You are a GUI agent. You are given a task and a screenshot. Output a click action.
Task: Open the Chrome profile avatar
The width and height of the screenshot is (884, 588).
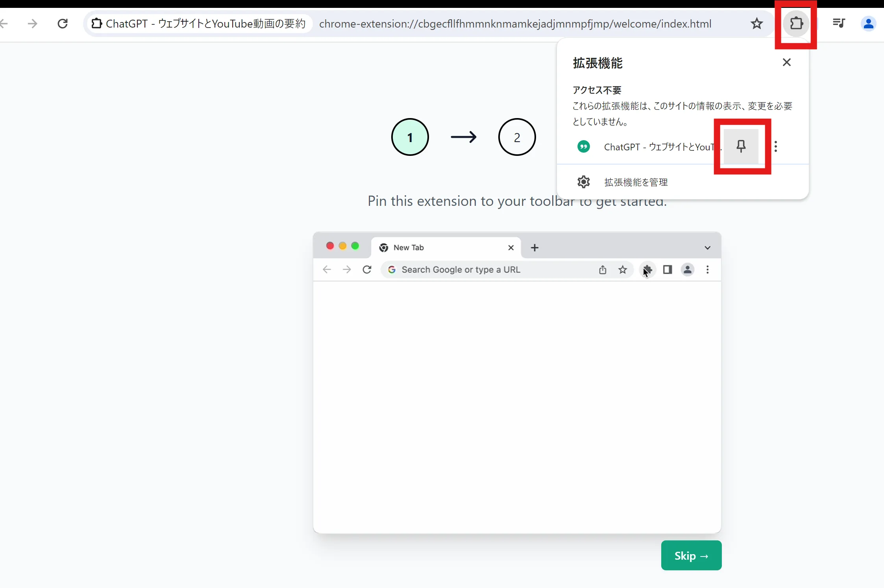click(868, 24)
